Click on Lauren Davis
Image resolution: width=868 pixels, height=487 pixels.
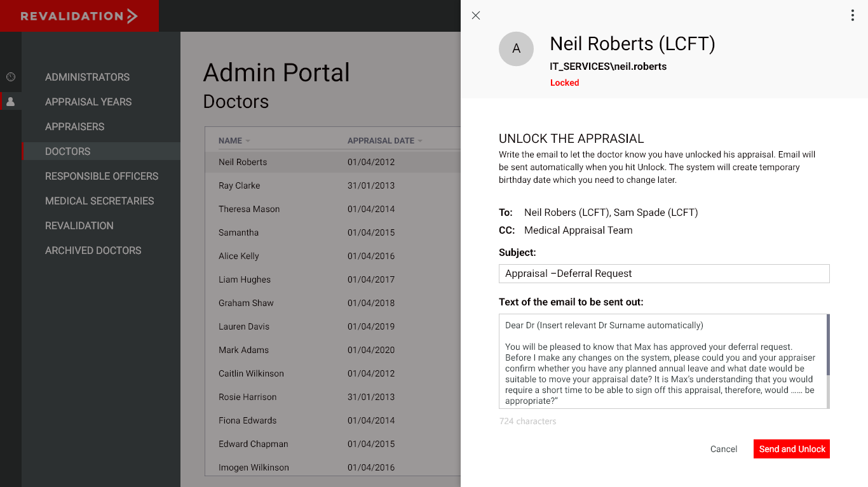[333, 326]
